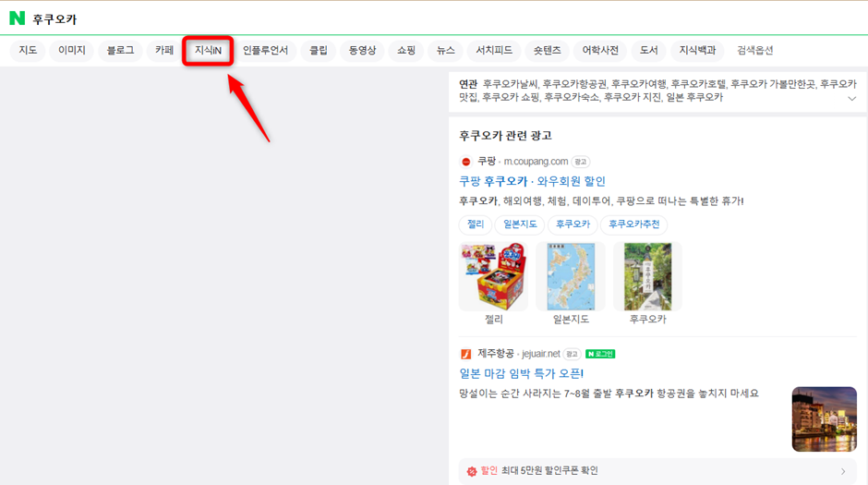Switch to the 지식iN tab

(x=208, y=50)
